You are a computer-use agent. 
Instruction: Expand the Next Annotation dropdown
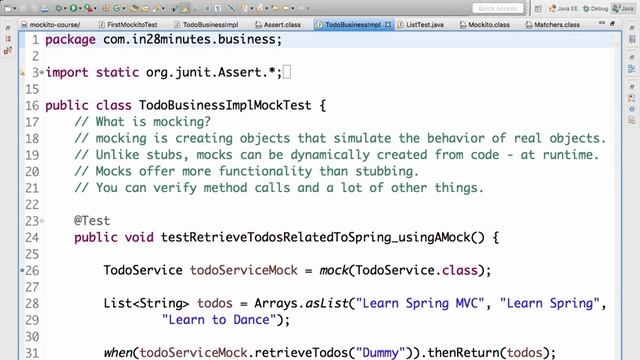point(251,8)
